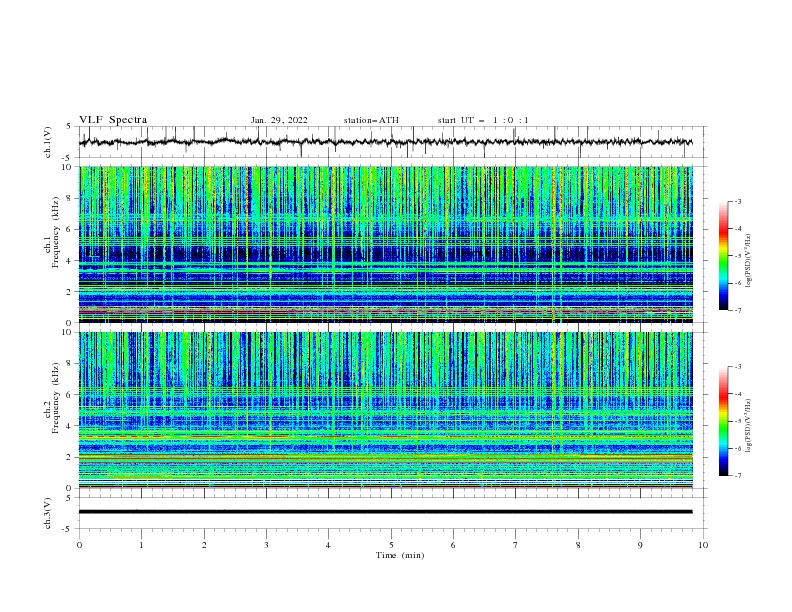Click the time axis tick label "1"
The image size is (792, 612).
[x=141, y=545]
